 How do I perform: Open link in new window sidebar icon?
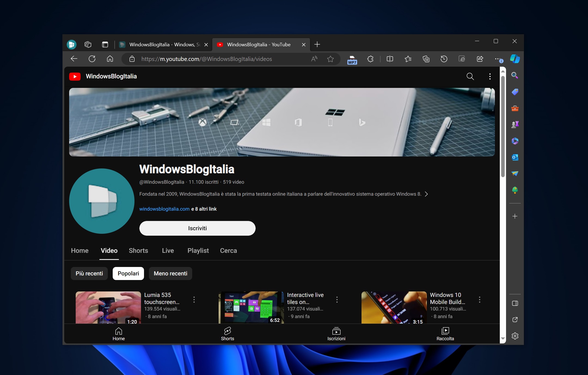point(515,319)
